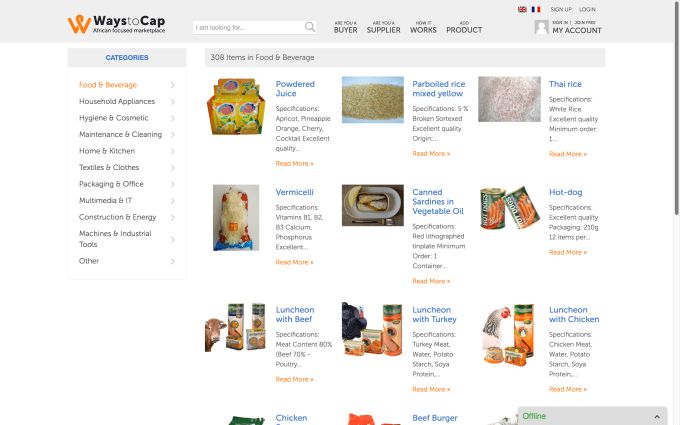The width and height of the screenshot is (680, 425).
Task: View the Hot-dog cans thumbnail
Action: [x=510, y=208]
